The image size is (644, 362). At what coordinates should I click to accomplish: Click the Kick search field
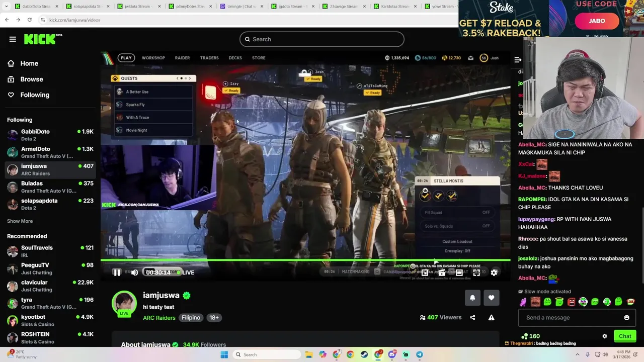coord(322,39)
